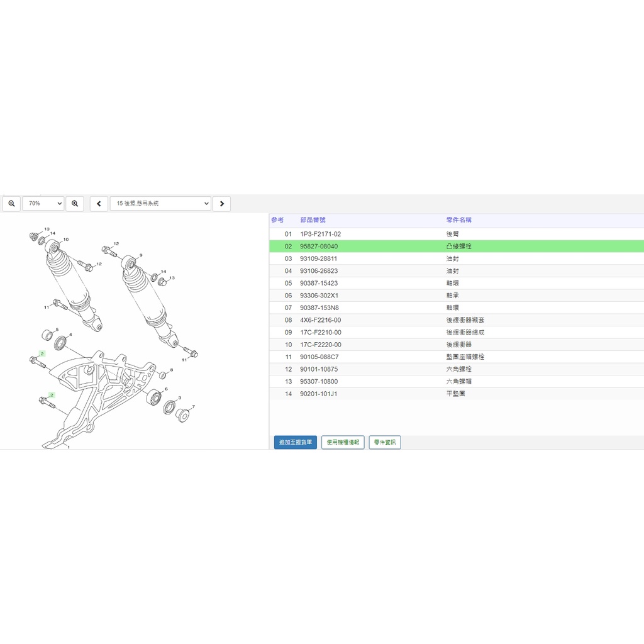Click callout 6 bearing in diagram
This screenshot has width=644, height=644.
166,389
